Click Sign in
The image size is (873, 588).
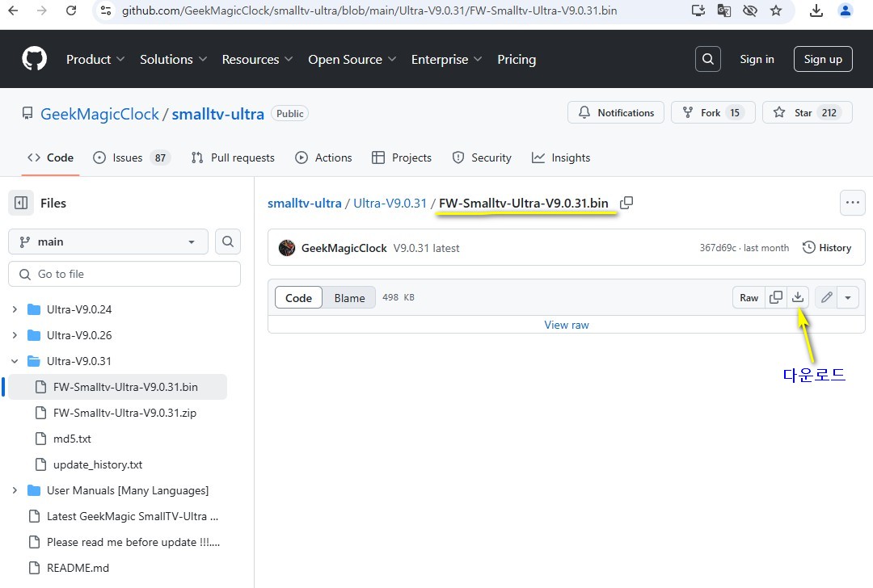(x=757, y=59)
